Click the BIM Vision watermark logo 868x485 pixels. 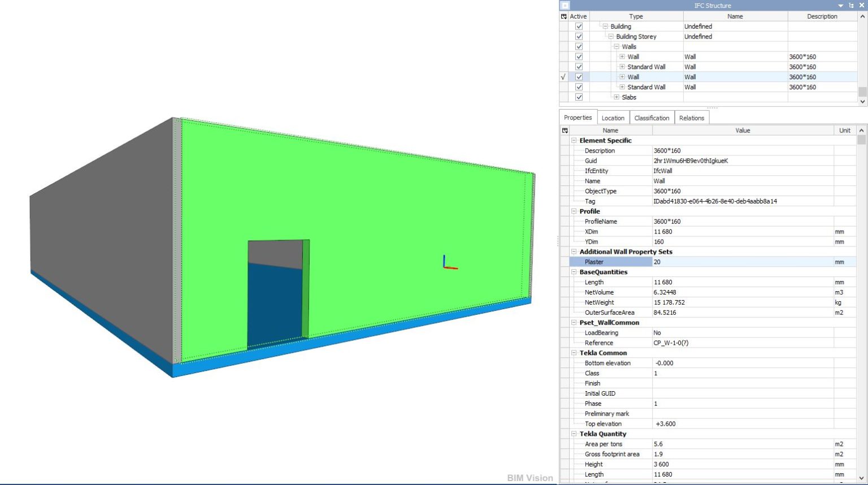pyautogui.click(x=530, y=478)
